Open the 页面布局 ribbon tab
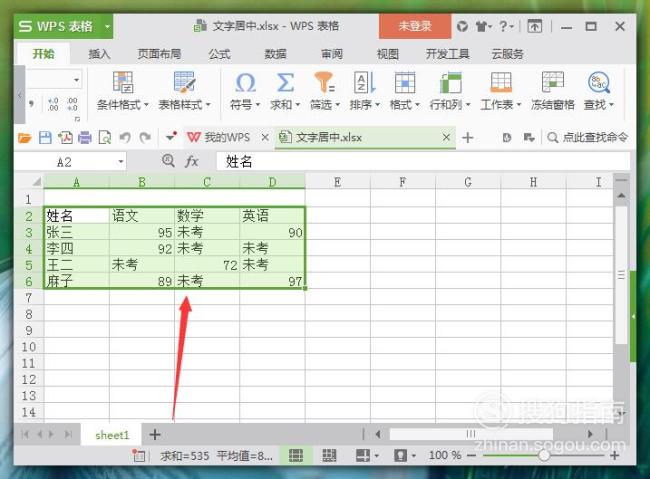The image size is (650, 479). (159, 54)
